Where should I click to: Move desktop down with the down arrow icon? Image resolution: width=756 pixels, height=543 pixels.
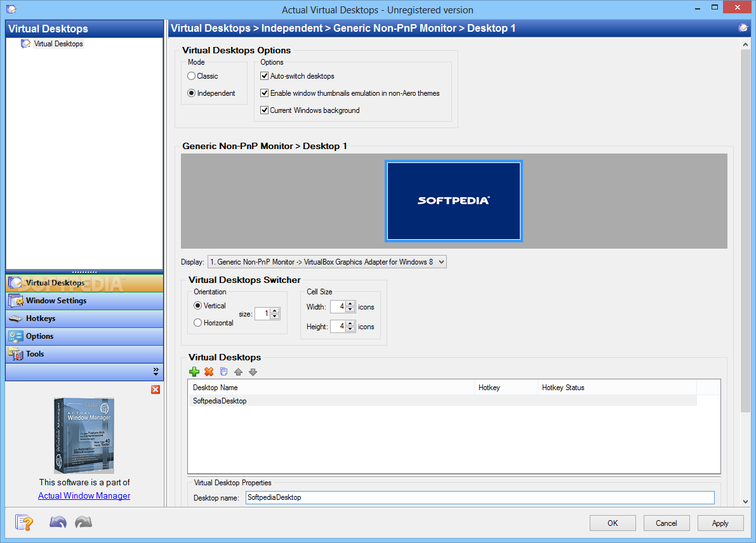(x=253, y=372)
